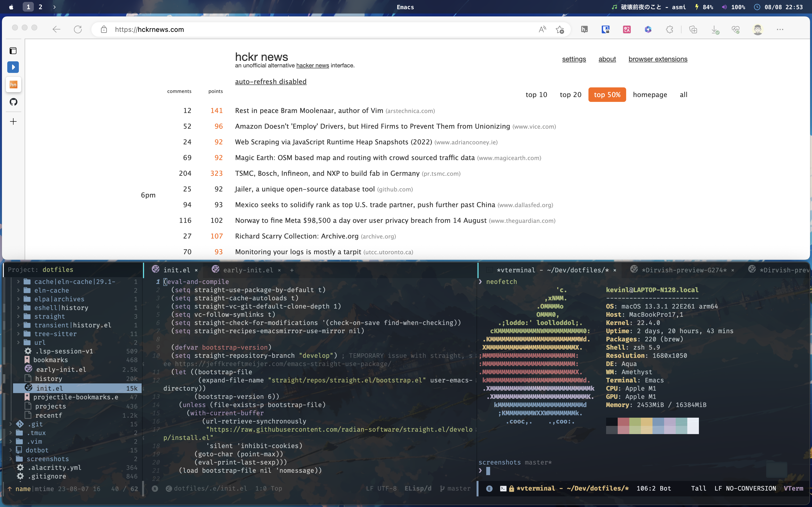
Task: Select the homepage filter option
Action: pos(650,95)
